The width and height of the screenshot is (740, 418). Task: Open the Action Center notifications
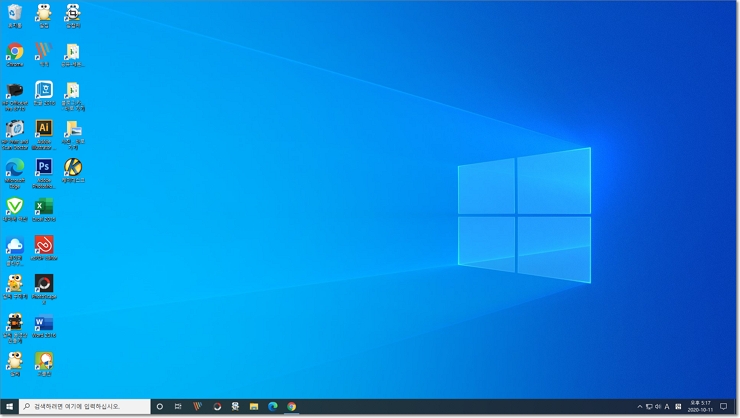723,406
